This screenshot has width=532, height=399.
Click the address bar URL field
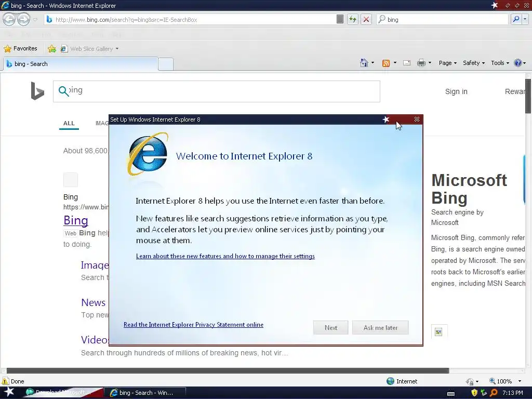tap(190, 20)
